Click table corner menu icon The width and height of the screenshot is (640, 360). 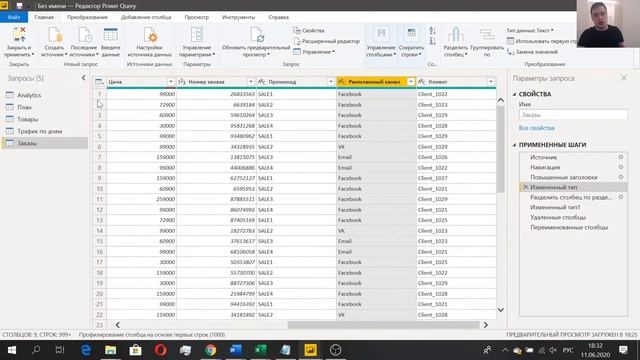99,82
